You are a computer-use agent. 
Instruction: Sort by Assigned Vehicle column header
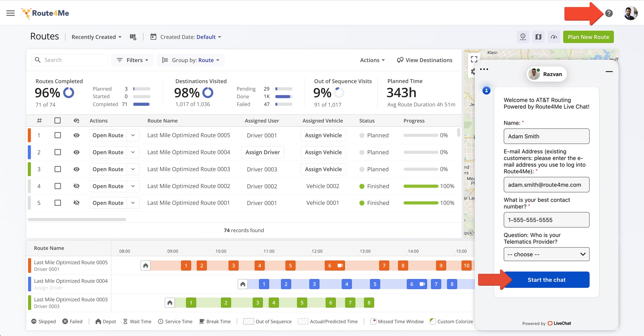pyautogui.click(x=323, y=121)
